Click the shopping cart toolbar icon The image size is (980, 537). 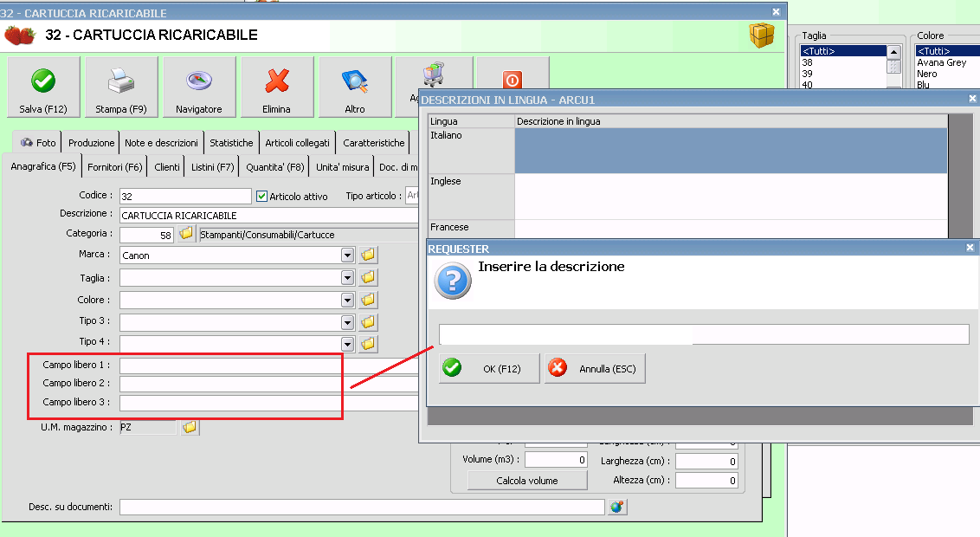coord(434,74)
